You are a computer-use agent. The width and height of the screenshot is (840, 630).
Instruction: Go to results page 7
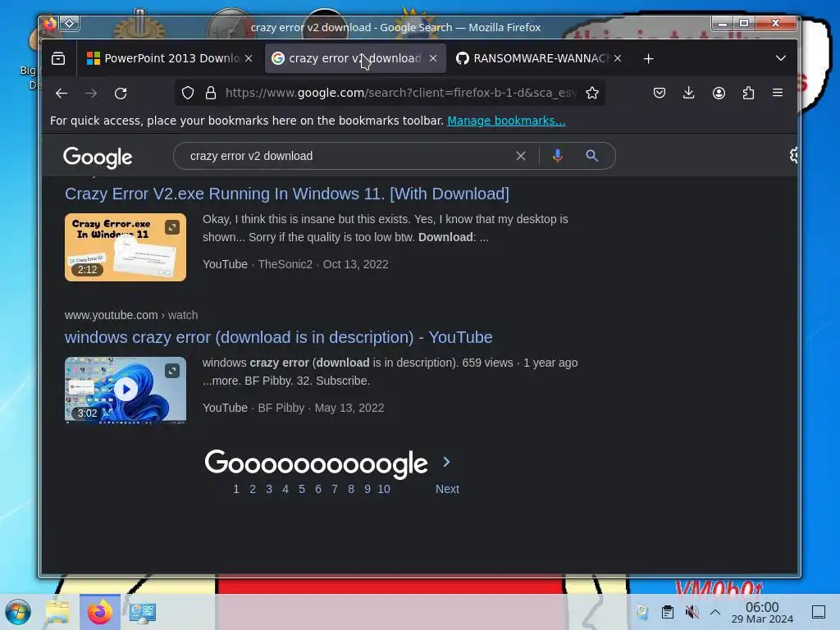pos(335,489)
